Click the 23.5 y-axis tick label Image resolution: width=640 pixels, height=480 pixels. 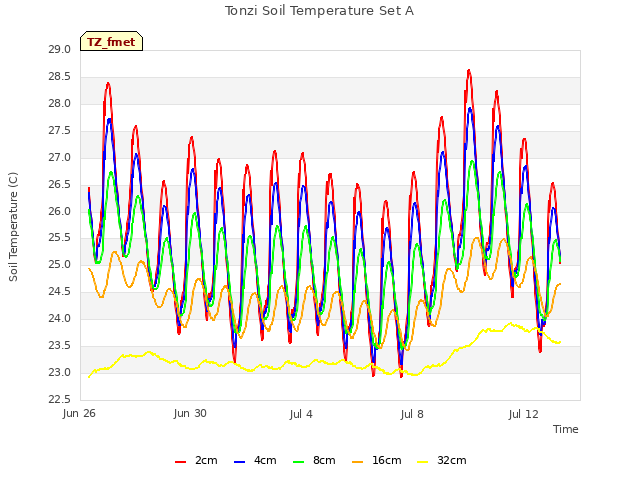60,346
